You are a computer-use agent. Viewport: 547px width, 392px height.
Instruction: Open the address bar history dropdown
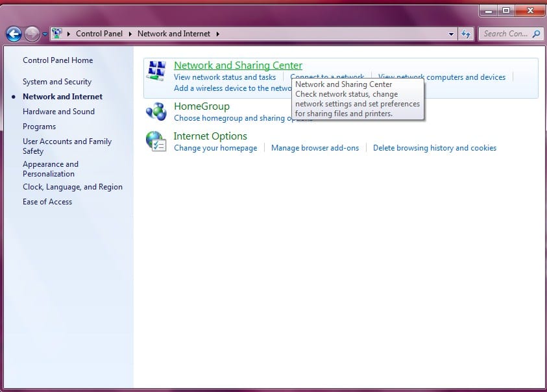tap(451, 34)
